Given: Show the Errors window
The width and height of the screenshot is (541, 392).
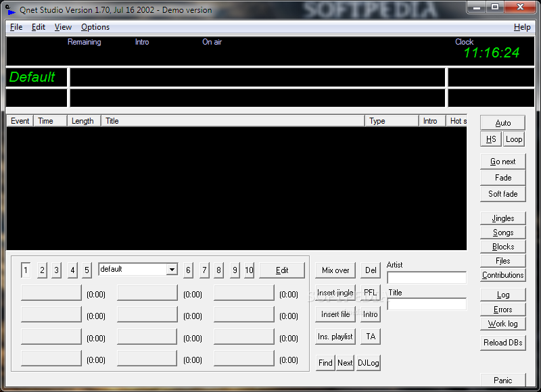Looking at the screenshot, I should (x=502, y=310).
